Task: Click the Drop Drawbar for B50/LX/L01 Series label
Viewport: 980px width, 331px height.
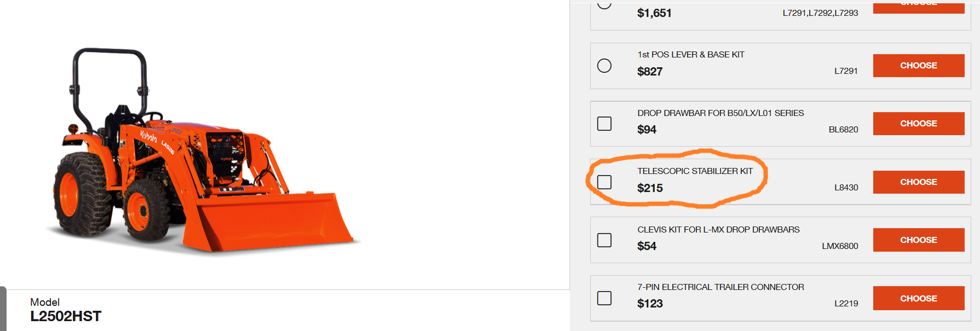Action: coord(720,113)
